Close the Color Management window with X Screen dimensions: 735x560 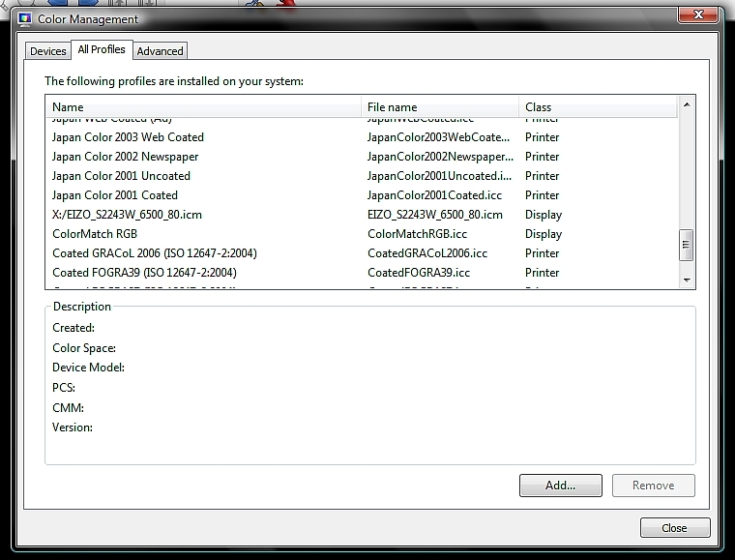[x=698, y=15]
